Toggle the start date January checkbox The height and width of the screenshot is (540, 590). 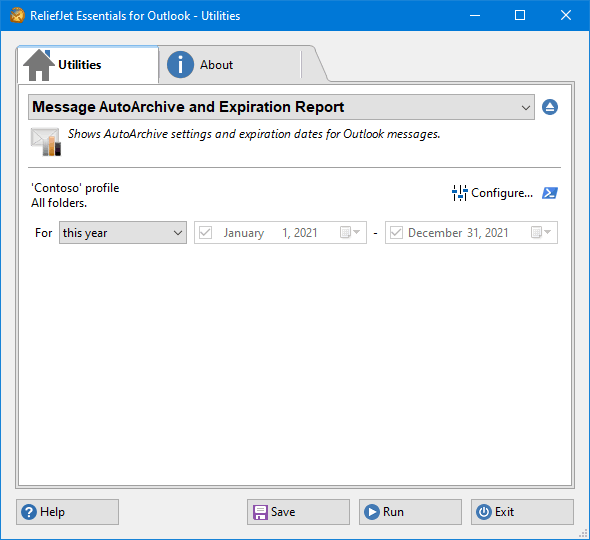[x=205, y=233]
